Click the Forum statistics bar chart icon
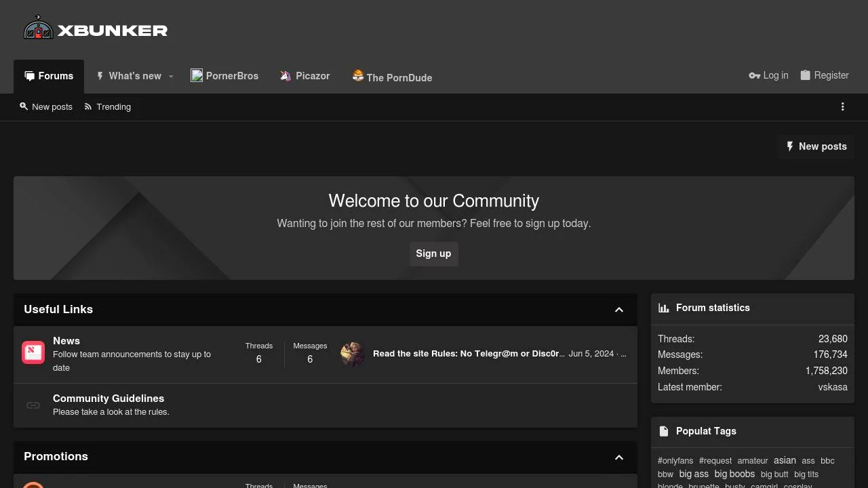This screenshot has height=488, width=868. [x=663, y=308]
